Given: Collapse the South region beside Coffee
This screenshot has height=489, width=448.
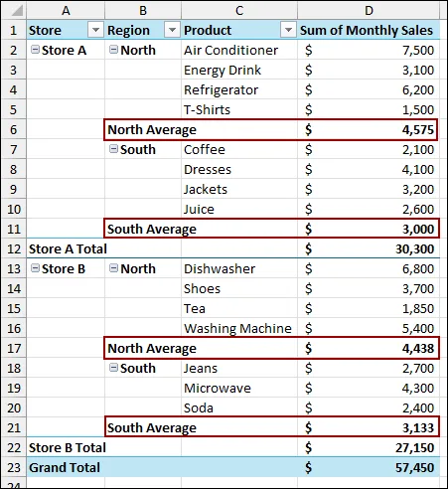Looking at the screenshot, I should tap(113, 149).
